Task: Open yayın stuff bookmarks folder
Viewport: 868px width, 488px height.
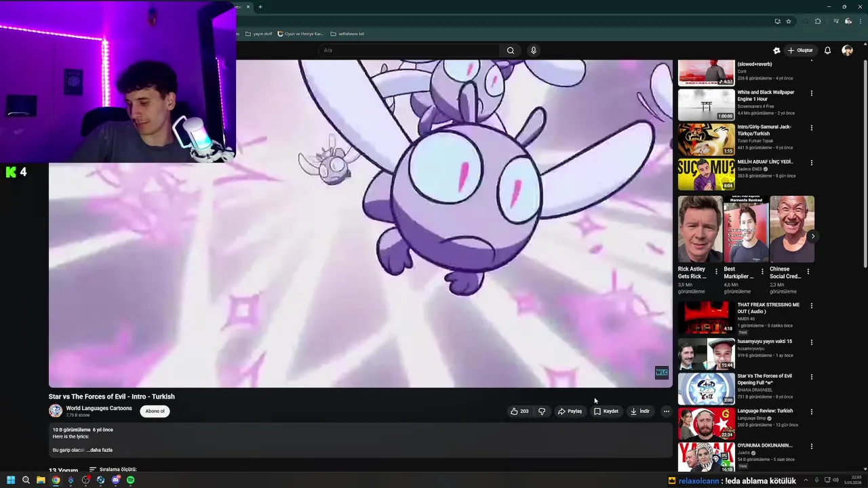Action: (259, 34)
